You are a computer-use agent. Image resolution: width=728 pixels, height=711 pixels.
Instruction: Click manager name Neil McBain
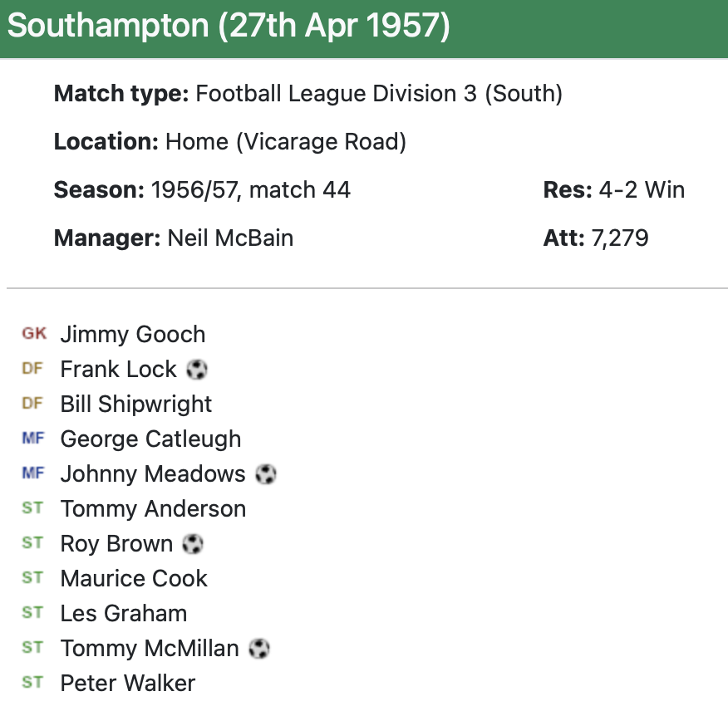pyautogui.click(x=230, y=238)
